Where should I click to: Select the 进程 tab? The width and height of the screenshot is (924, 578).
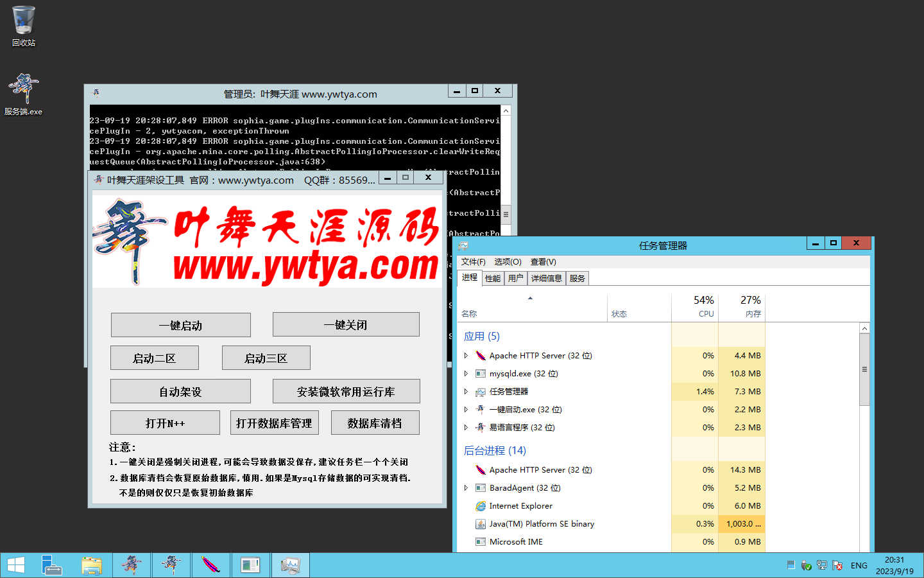[470, 277]
